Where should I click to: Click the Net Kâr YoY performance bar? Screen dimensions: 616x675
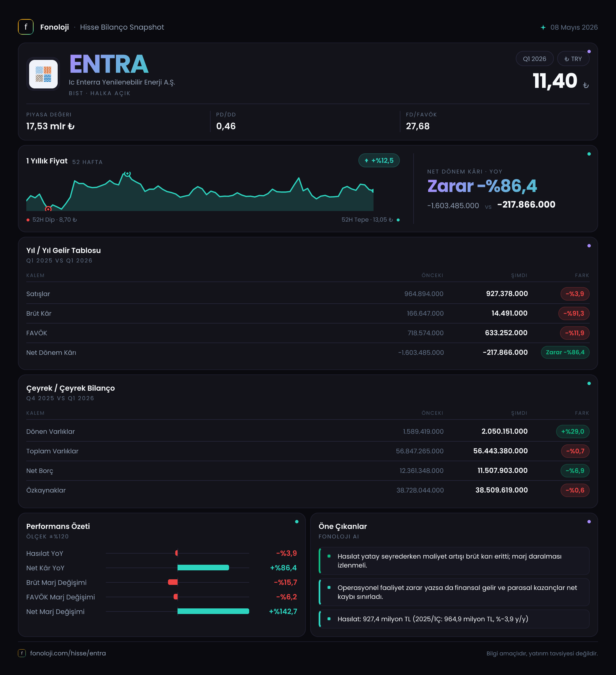pyautogui.click(x=203, y=568)
